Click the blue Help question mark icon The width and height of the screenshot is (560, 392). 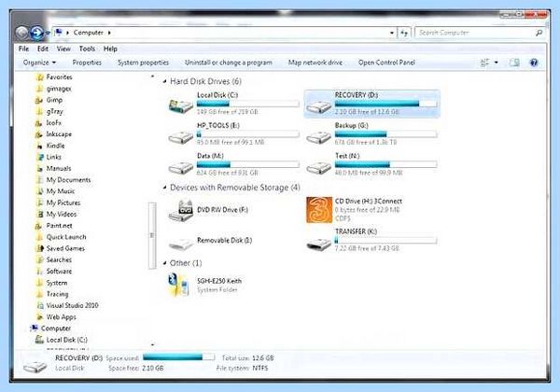tap(534, 63)
